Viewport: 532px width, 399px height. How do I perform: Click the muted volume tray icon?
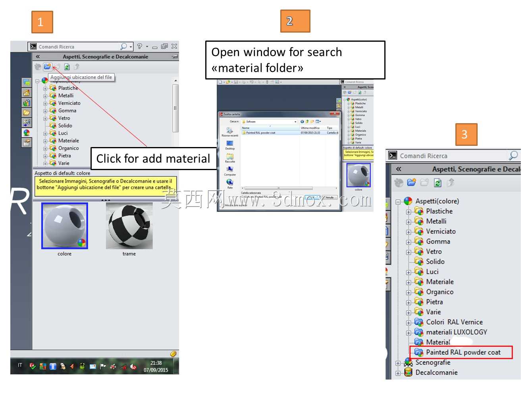(133, 367)
